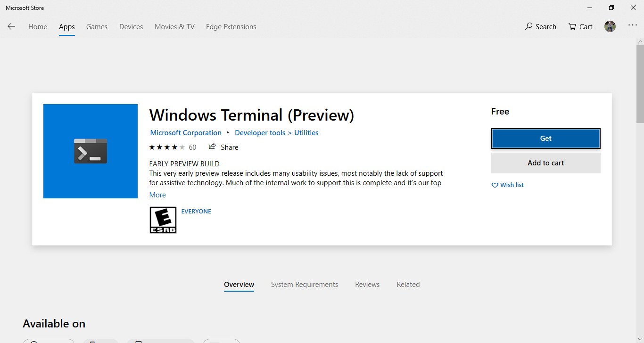Open the Developer tools category link
This screenshot has width=644, height=343.
click(x=260, y=133)
